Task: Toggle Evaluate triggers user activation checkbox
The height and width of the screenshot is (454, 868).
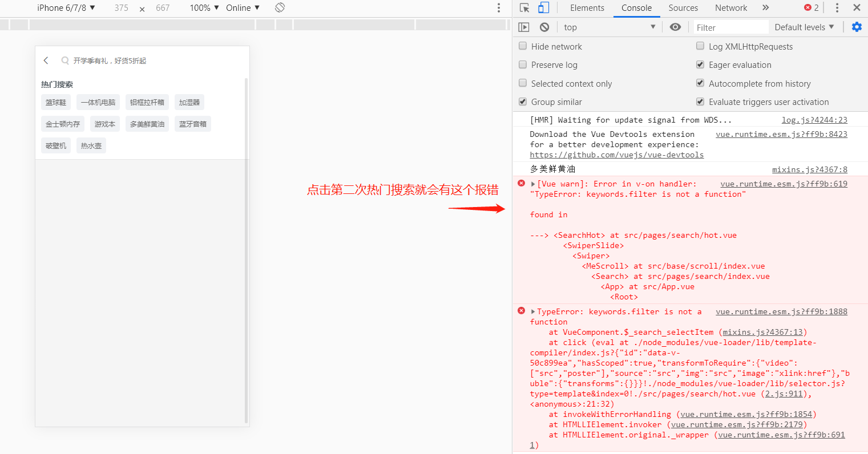Action: [x=700, y=102]
